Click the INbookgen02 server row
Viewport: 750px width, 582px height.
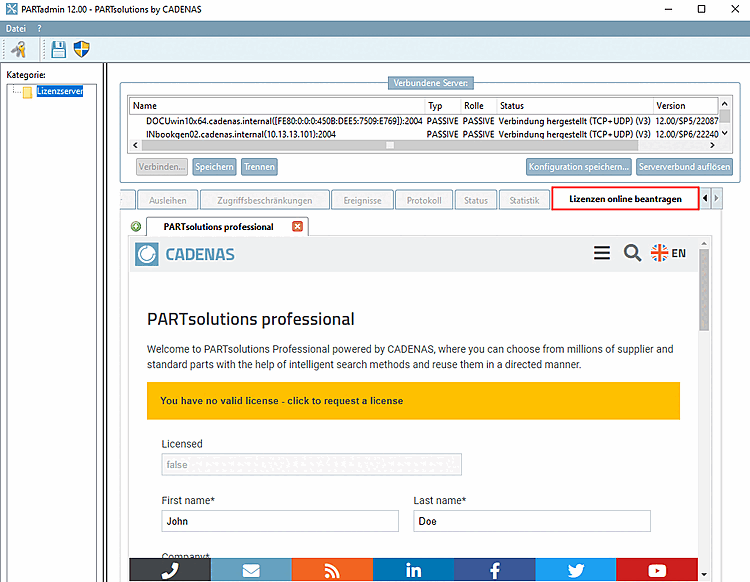tap(423, 134)
